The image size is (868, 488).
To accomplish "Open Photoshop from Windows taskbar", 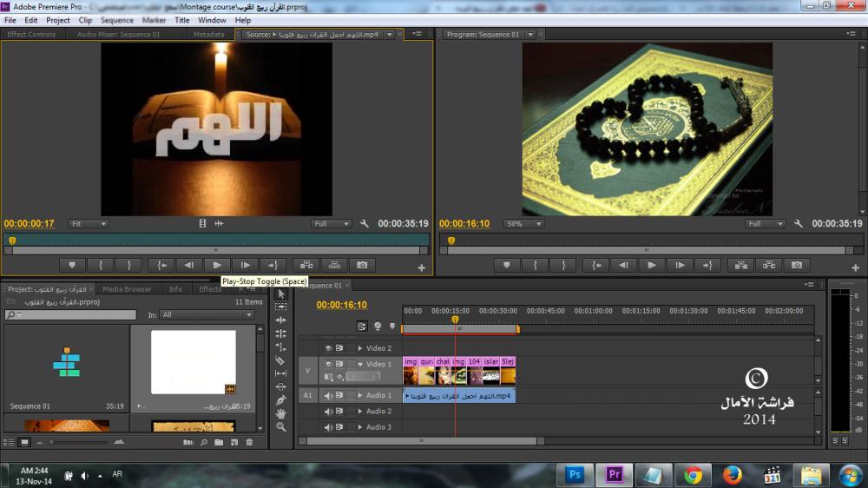I will (574, 474).
